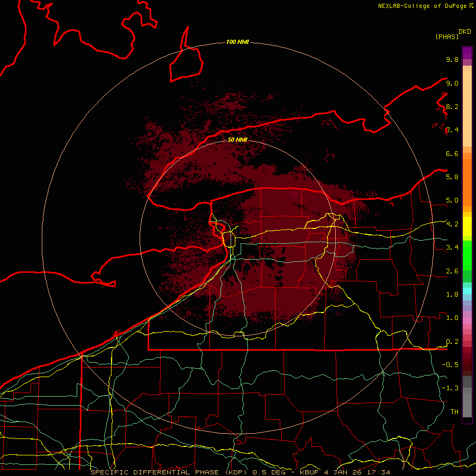Click the -0.5 value on the color scale
The height and width of the screenshot is (476, 476).
(x=450, y=365)
